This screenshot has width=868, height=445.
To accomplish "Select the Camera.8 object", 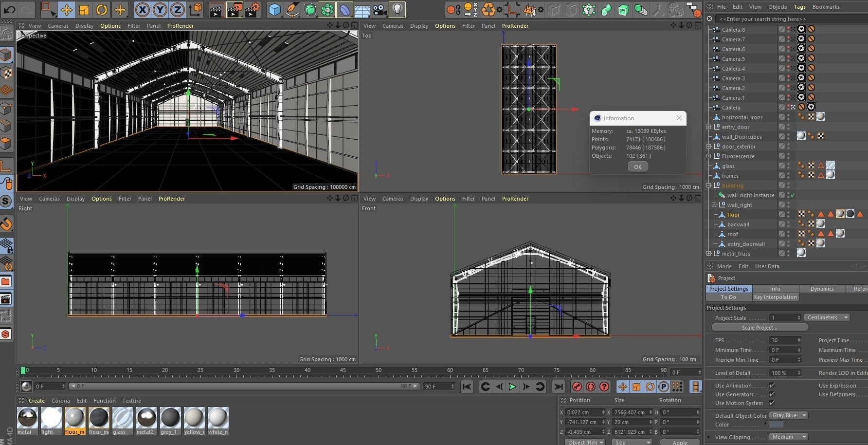I will tap(733, 30).
